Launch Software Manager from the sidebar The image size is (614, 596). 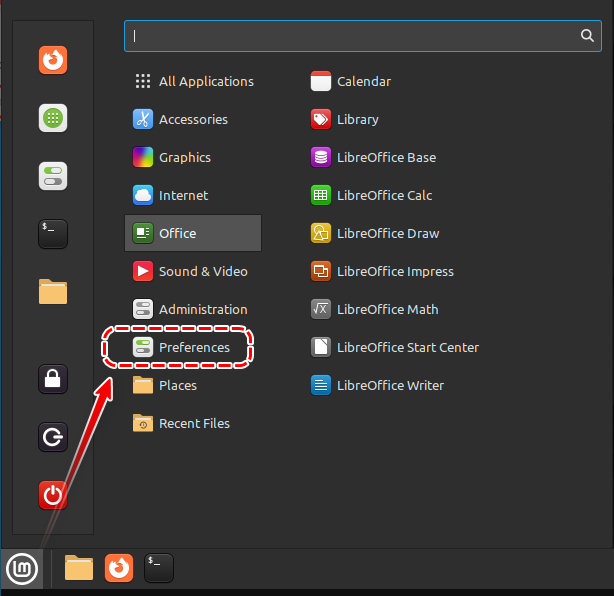click(x=53, y=118)
